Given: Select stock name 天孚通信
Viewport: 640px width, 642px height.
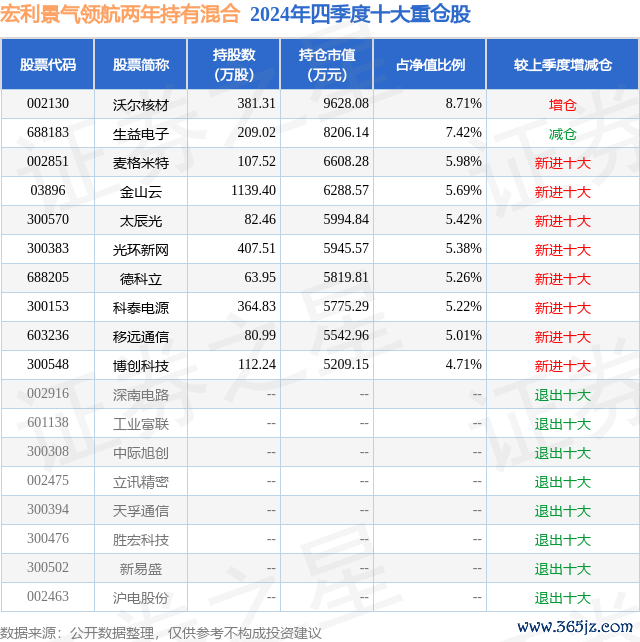Looking at the screenshot, I should (141, 512).
